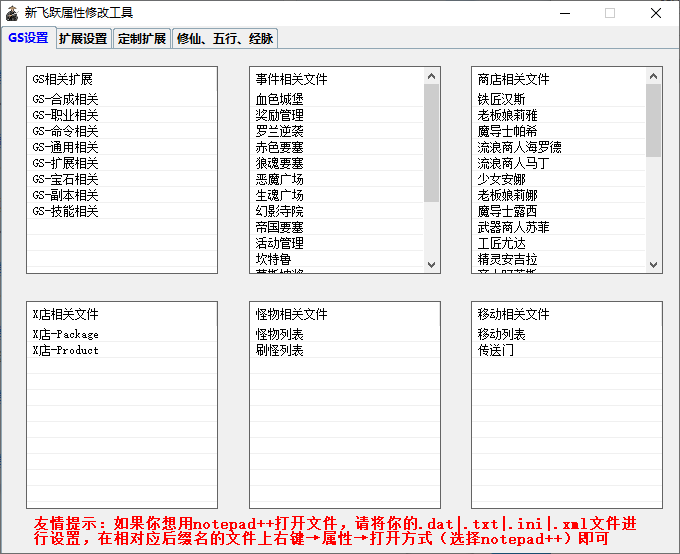The image size is (680, 554).
Task: Choose 恶魔广场 from event files
Action: point(279,179)
